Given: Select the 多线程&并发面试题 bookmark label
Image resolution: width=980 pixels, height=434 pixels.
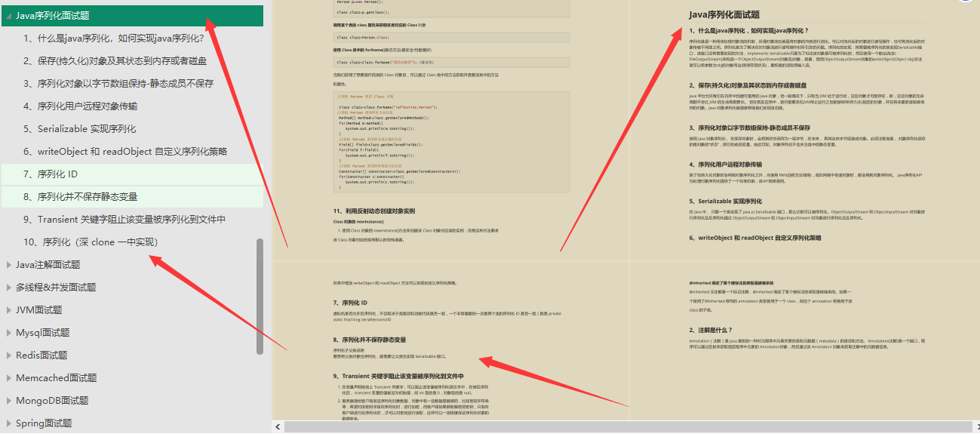Looking at the screenshot, I should (56, 287).
